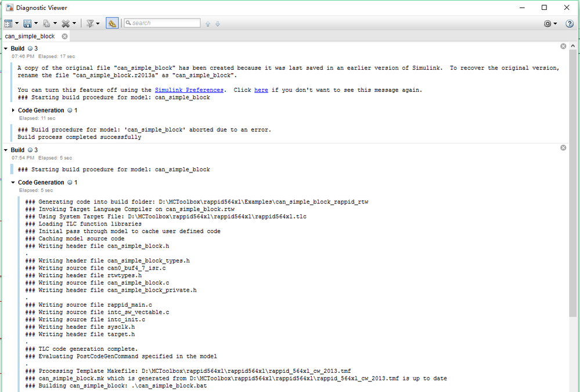
Task: Open the Save dropdown arrow
Action: point(36,23)
